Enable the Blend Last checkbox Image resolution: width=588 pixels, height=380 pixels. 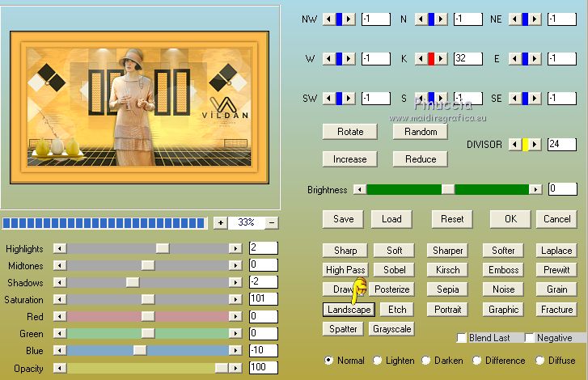[462, 338]
